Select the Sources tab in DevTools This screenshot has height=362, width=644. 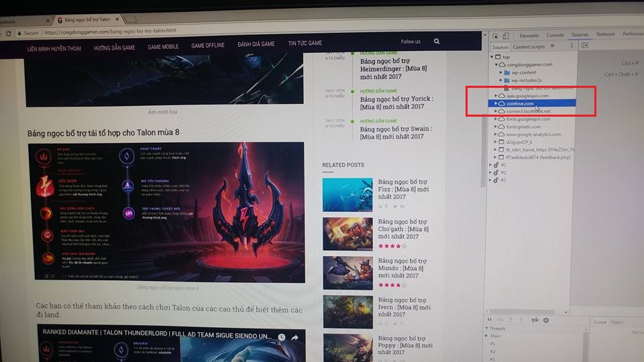pyautogui.click(x=580, y=34)
